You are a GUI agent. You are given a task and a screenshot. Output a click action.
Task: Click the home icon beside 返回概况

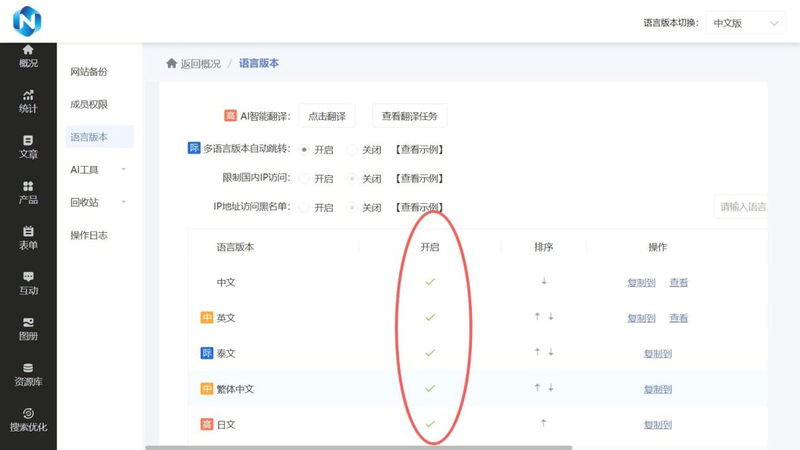point(171,63)
